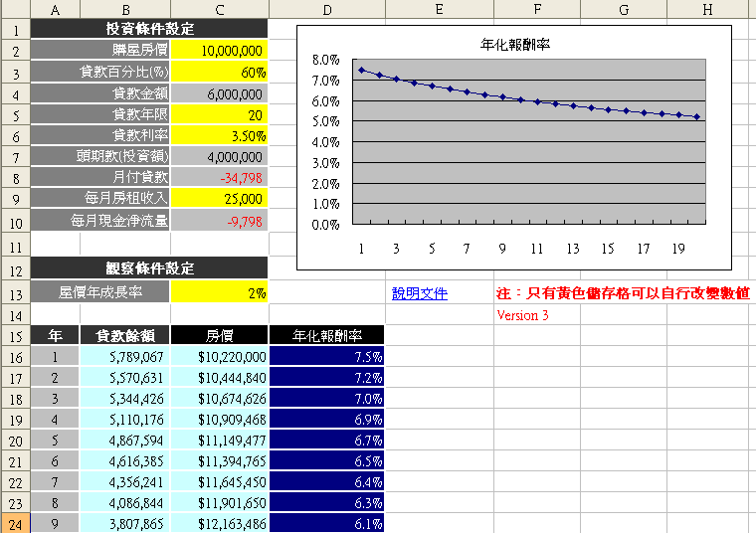Screen dimensions: 756x533
Task: Select the 貸款百分比 value cell showing 60%
Action: click(220, 73)
